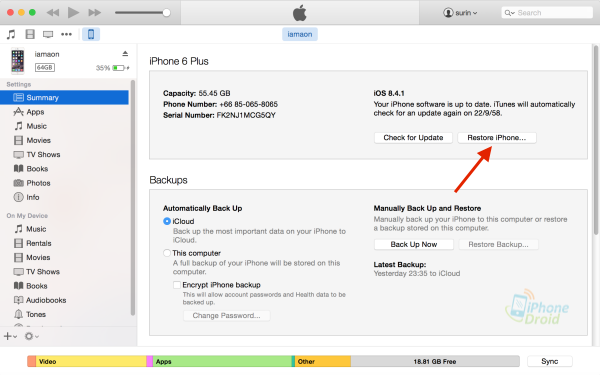The image size is (600, 375).
Task: Adjust the volume slider knob
Action: (166, 13)
